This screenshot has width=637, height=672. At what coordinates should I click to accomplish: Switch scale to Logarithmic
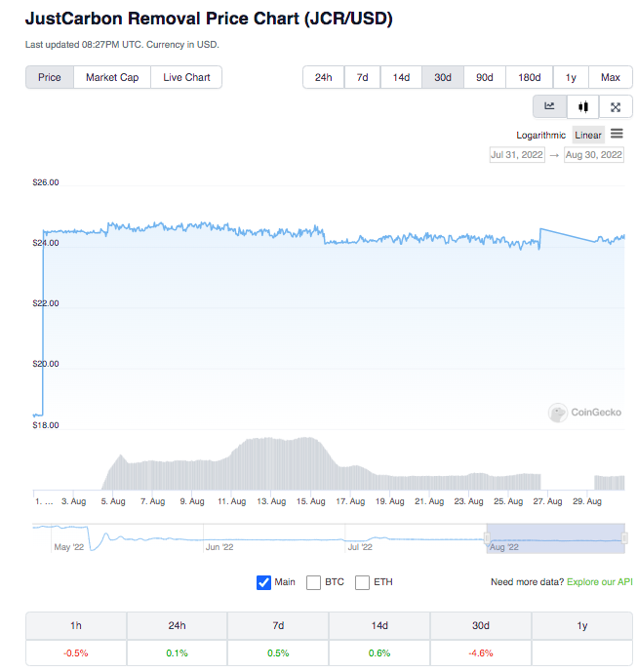[541, 135]
